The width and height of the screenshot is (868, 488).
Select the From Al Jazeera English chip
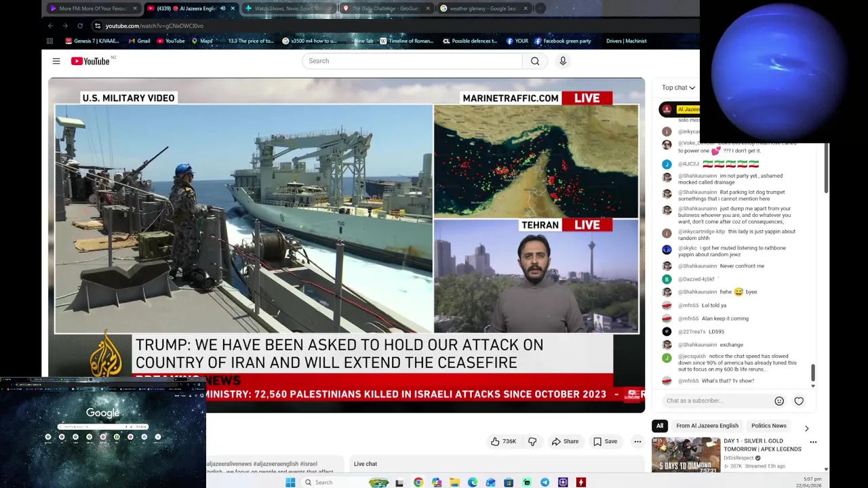(x=707, y=426)
